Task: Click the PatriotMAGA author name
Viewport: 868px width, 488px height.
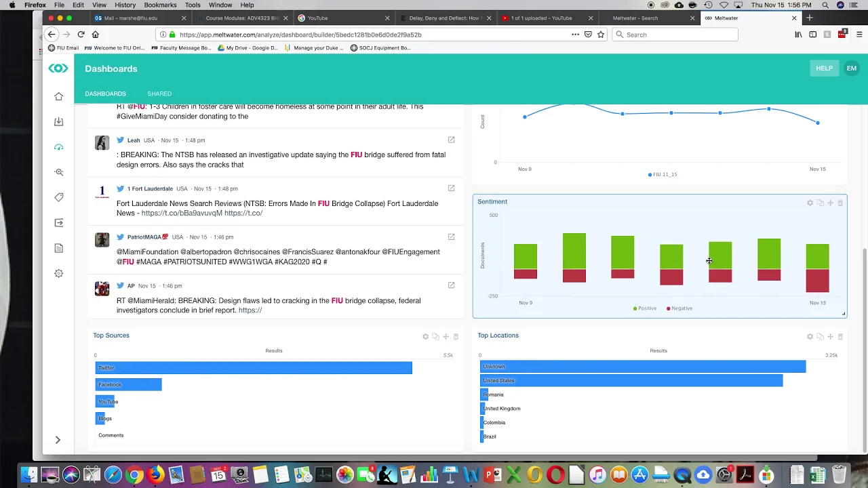Action: click(148, 237)
